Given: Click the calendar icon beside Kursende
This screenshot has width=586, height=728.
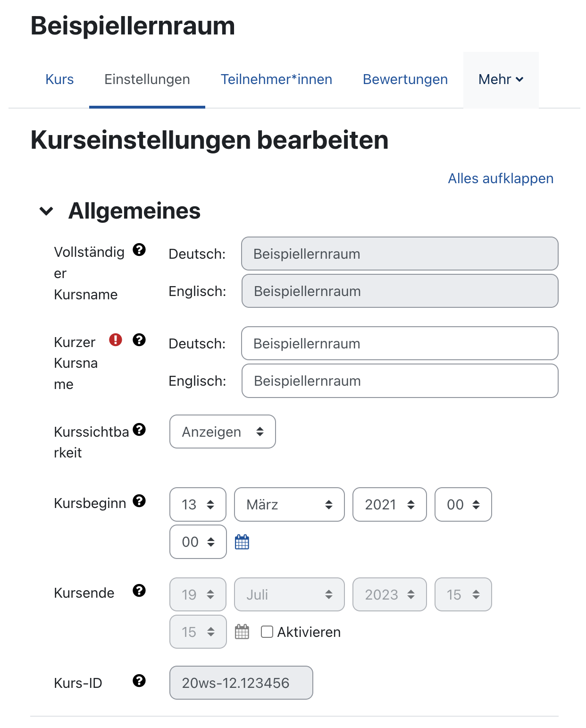Looking at the screenshot, I should [x=242, y=632].
